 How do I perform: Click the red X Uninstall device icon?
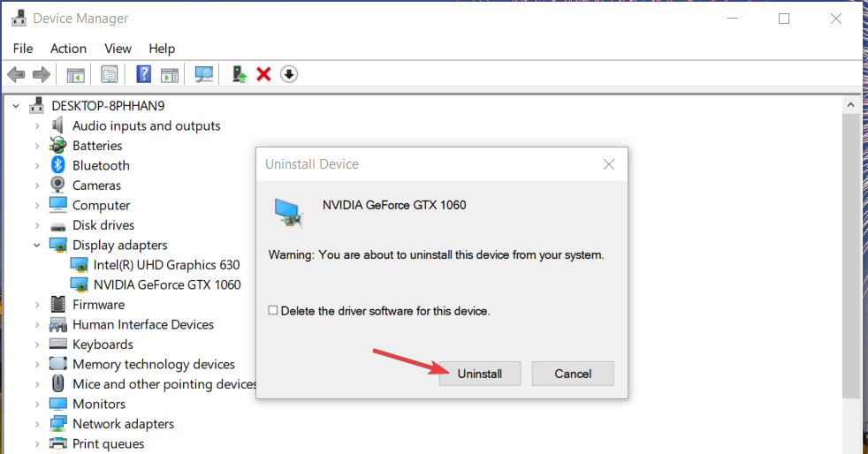(x=263, y=74)
